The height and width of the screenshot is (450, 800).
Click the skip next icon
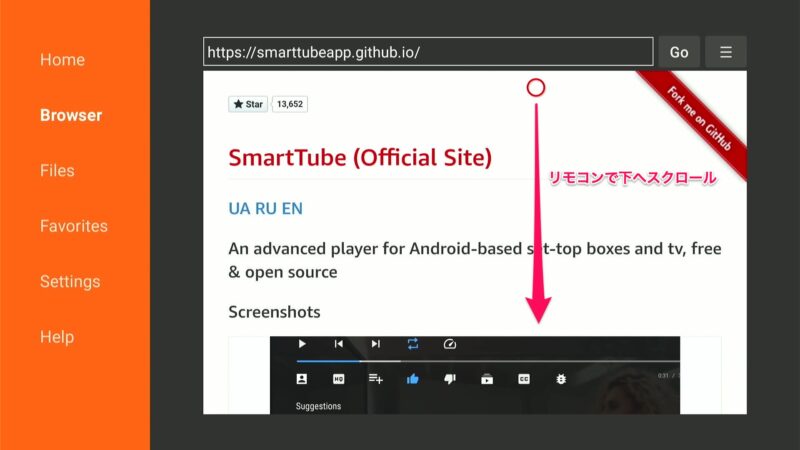pos(376,344)
